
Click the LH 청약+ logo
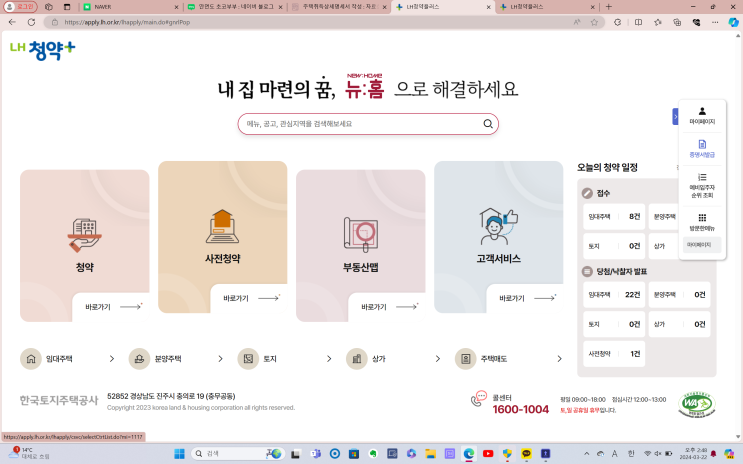(43, 50)
